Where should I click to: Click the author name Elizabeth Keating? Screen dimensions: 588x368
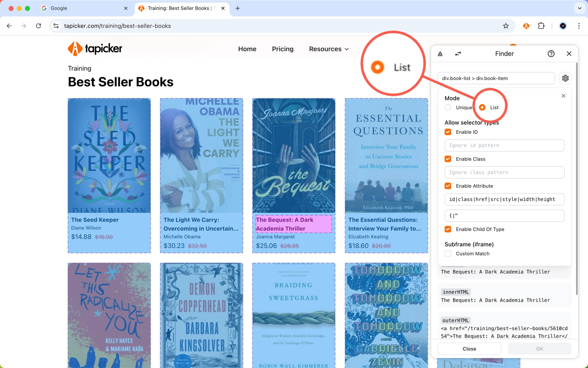[x=368, y=237]
